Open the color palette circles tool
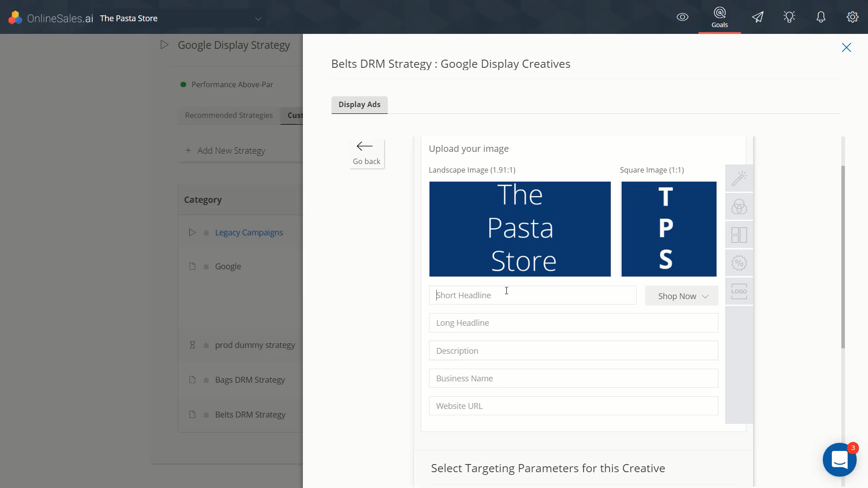 [x=739, y=207]
